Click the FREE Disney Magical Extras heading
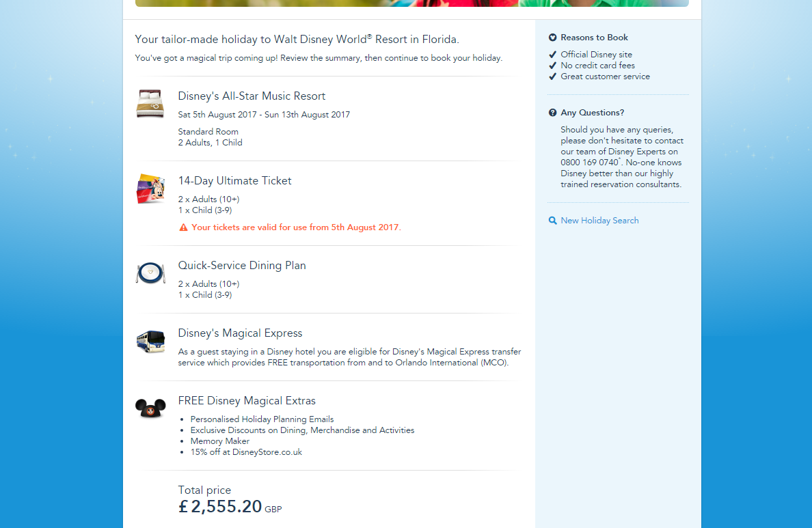The width and height of the screenshot is (812, 528). [x=247, y=401]
